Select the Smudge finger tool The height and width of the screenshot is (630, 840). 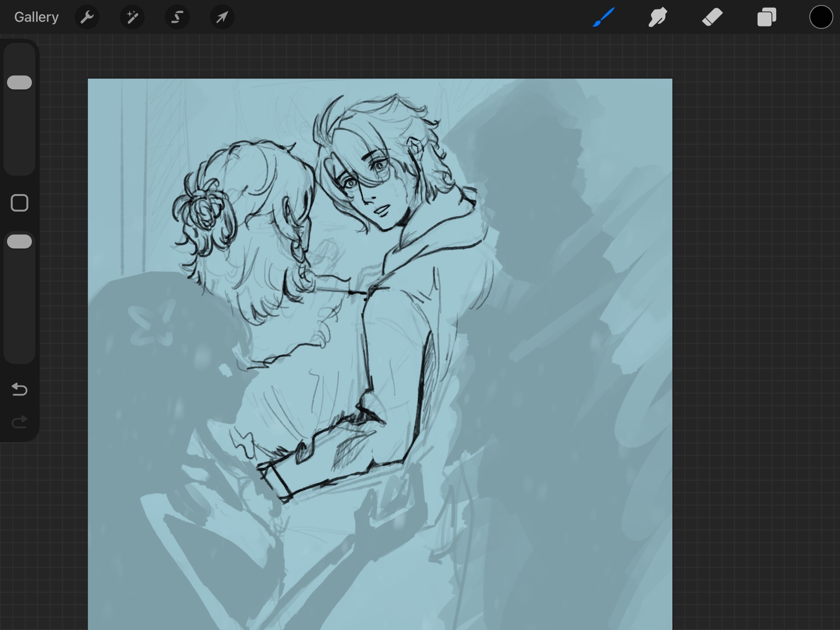click(x=658, y=17)
